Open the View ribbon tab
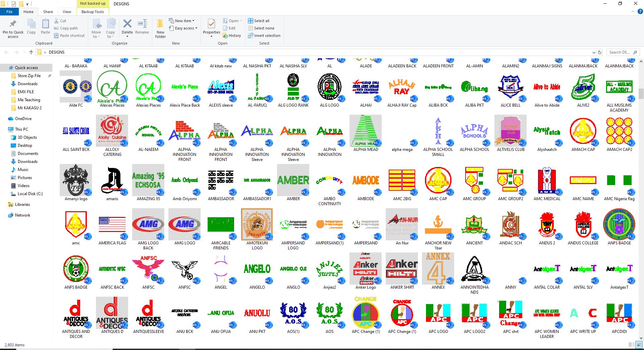Screen dimensions: 644x350 pos(67,12)
